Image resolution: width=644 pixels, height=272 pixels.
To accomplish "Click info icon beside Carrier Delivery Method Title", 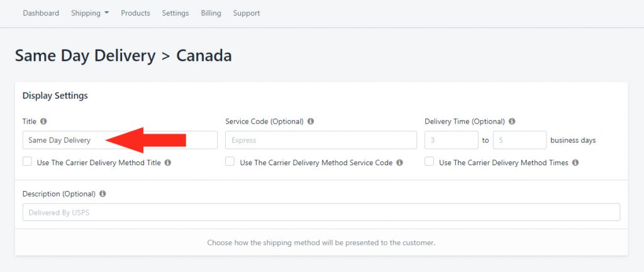I will [167, 163].
